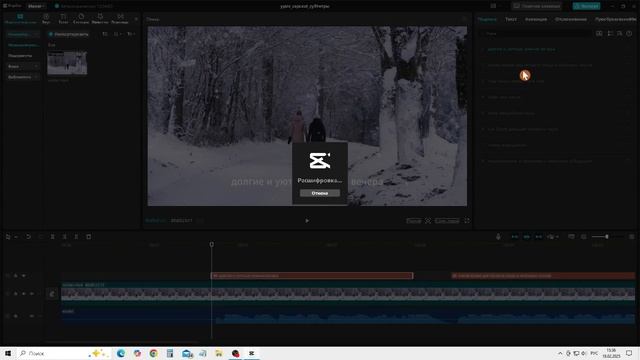Image resolution: width=640 pixels, height=360 pixels.
Task: Choose the selection tool in timeline toolbar
Action: coord(8,237)
